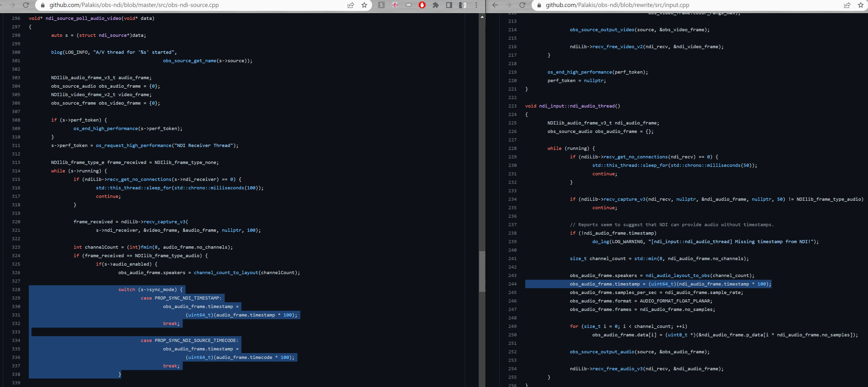Share the obs-ndi-source.cpp page

click(x=350, y=5)
